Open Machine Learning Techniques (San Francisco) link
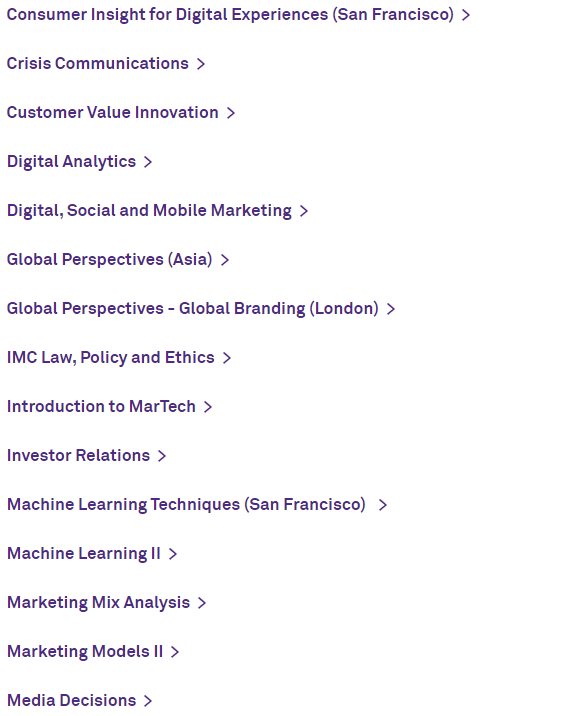The height and width of the screenshot is (716, 577). click(x=186, y=505)
